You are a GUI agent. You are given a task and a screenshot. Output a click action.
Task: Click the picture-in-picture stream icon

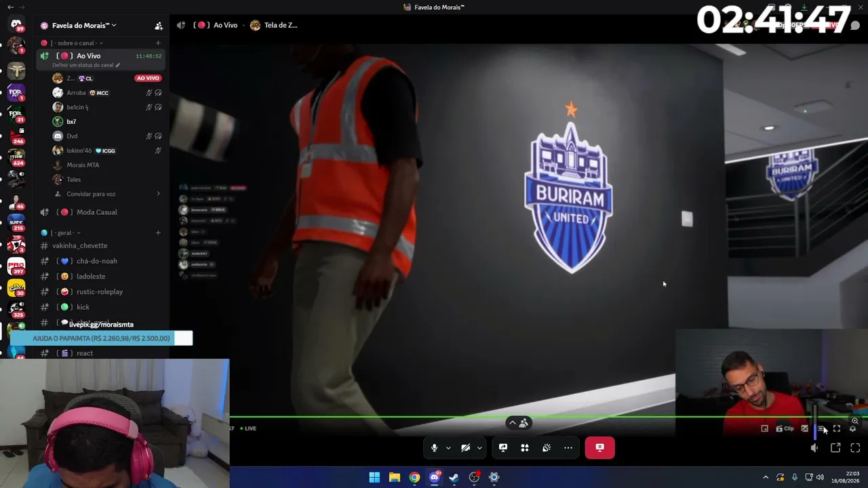(765, 428)
